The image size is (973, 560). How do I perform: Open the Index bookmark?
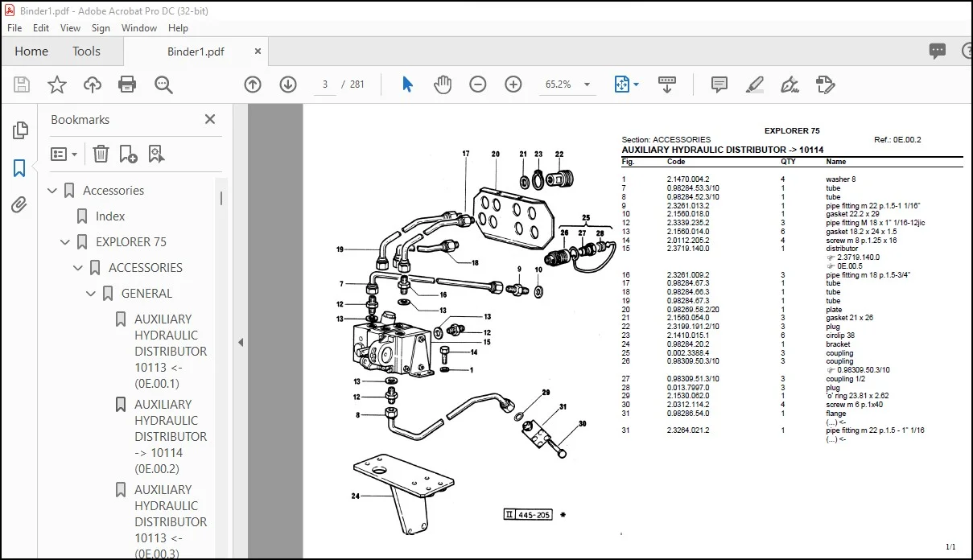click(x=110, y=216)
